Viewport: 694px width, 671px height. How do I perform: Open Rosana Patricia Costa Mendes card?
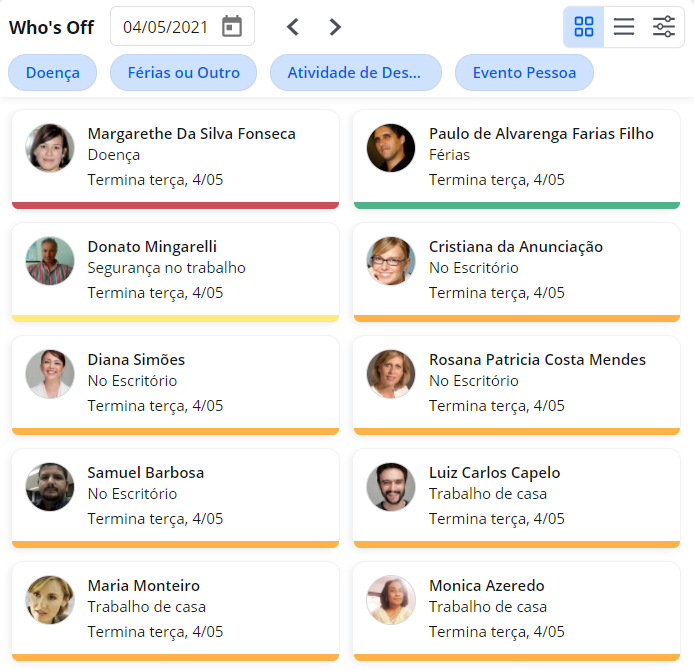pyautogui.click(x=517, y=385)
